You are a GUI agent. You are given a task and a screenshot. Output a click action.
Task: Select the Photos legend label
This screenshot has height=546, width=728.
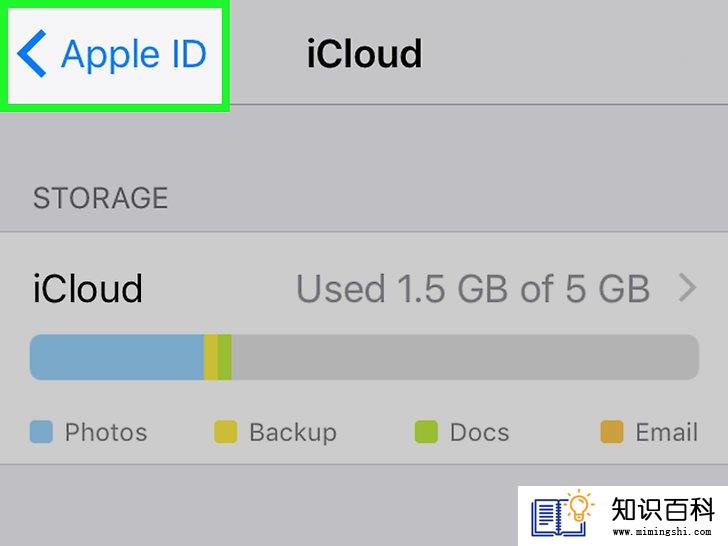click(106, 432)
